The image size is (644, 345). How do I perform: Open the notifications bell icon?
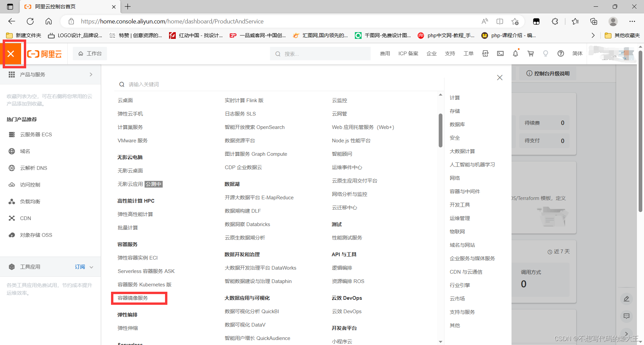pyautogui.click(x=516, y=54)
